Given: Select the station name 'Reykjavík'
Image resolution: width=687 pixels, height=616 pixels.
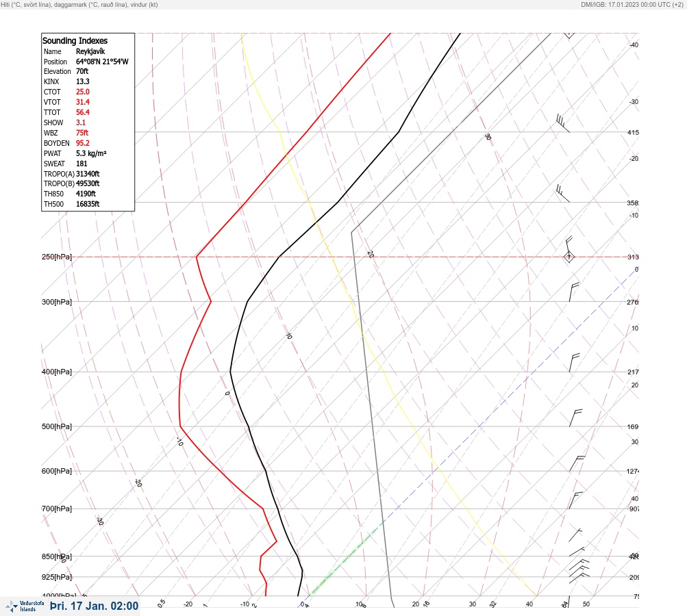Looking at the screenshot, I should coord(90,51).
